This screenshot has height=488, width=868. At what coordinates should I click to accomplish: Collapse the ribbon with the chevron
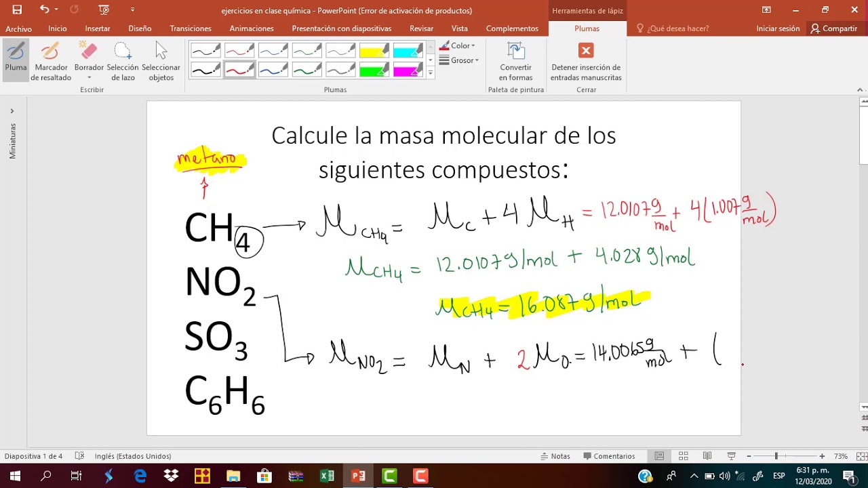click(x=861, y=89)
